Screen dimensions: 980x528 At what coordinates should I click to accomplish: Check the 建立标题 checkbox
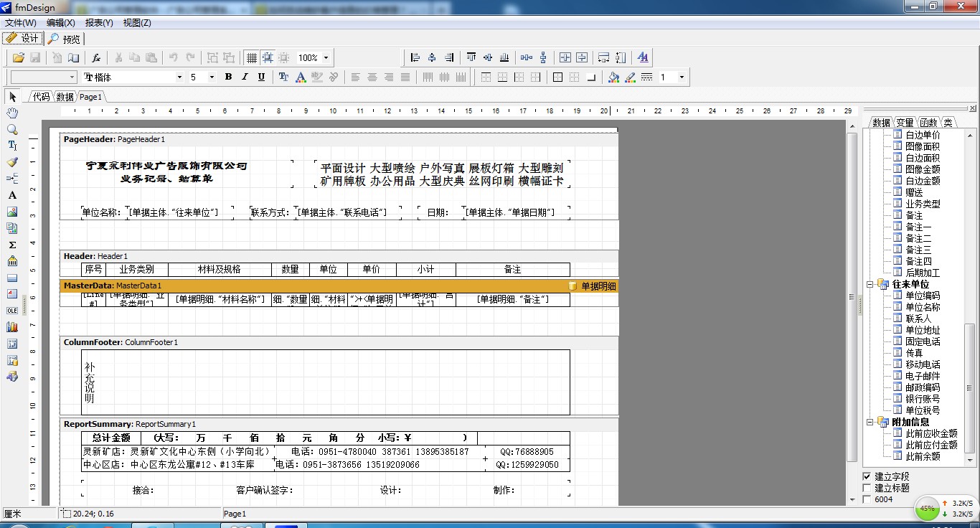coord(867,487)
